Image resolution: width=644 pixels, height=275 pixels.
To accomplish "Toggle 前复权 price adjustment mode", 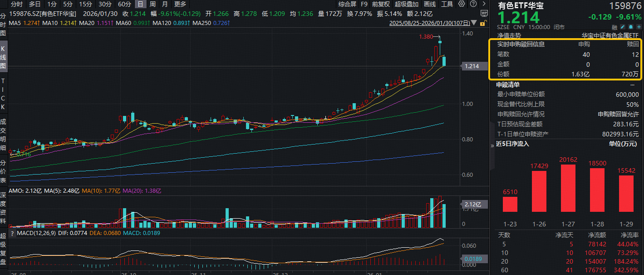I will pyautogui.click(x=380, y=4).
